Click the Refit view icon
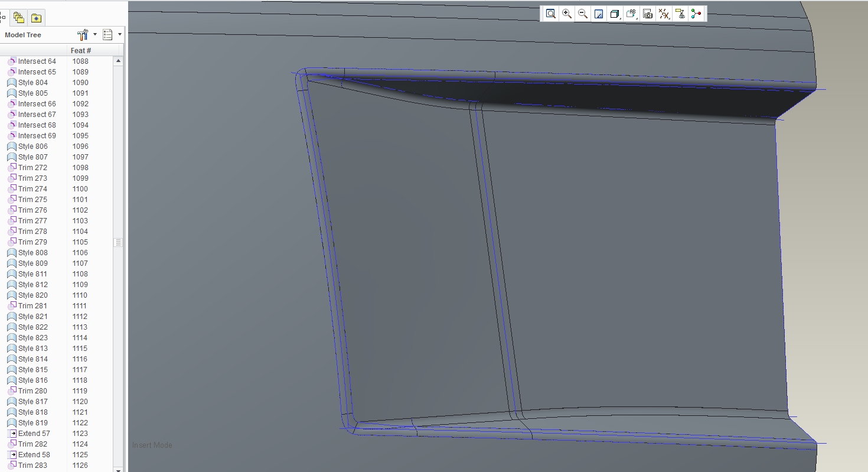The height and width of the screenshot is (472, 868). click(551, 14)
